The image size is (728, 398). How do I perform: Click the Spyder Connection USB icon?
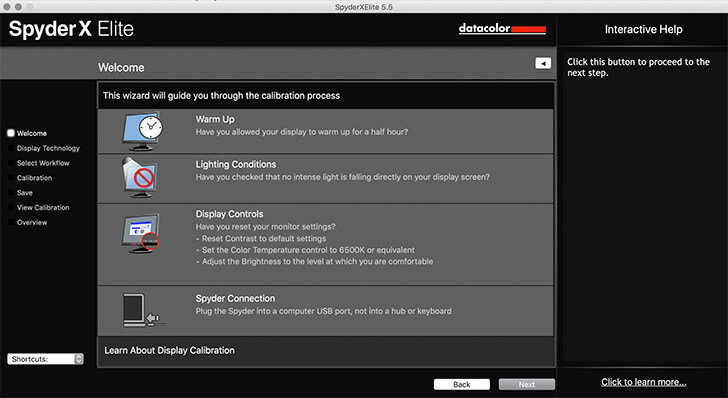pos(143,310)
